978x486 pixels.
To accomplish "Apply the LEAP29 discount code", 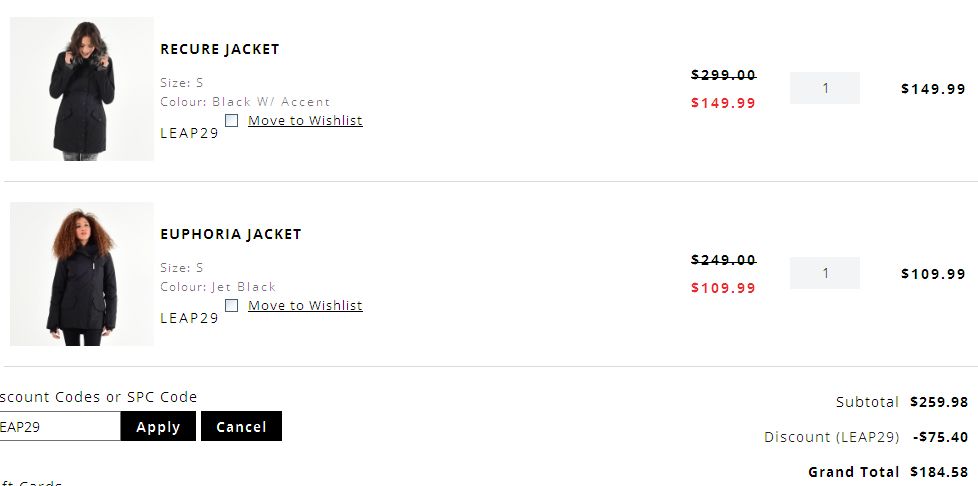I will (x=158, y=426).
